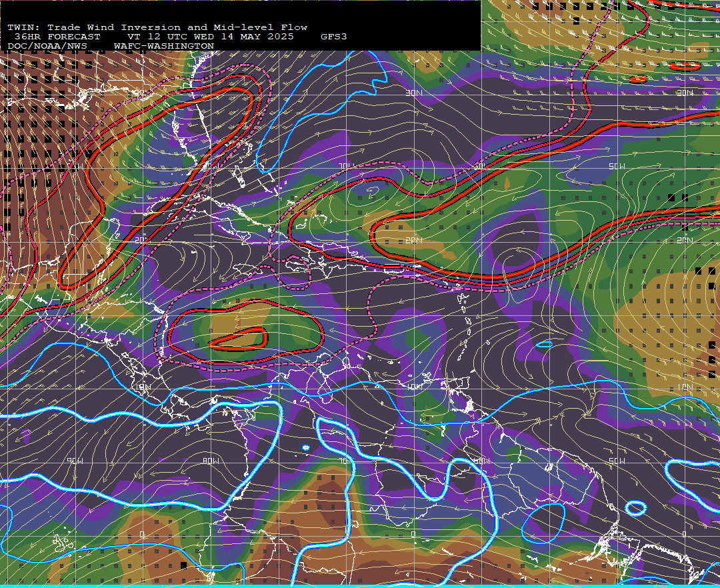This screenshot has width=720, height=588.
Task: Select the "36HR FORECAST" text
Action: (57, 37)
